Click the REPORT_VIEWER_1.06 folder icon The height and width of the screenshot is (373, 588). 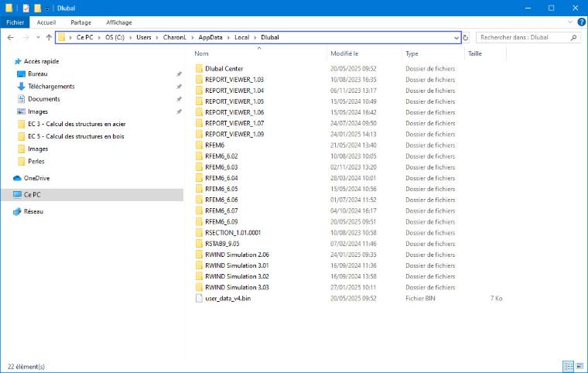(x=199, y=112)
